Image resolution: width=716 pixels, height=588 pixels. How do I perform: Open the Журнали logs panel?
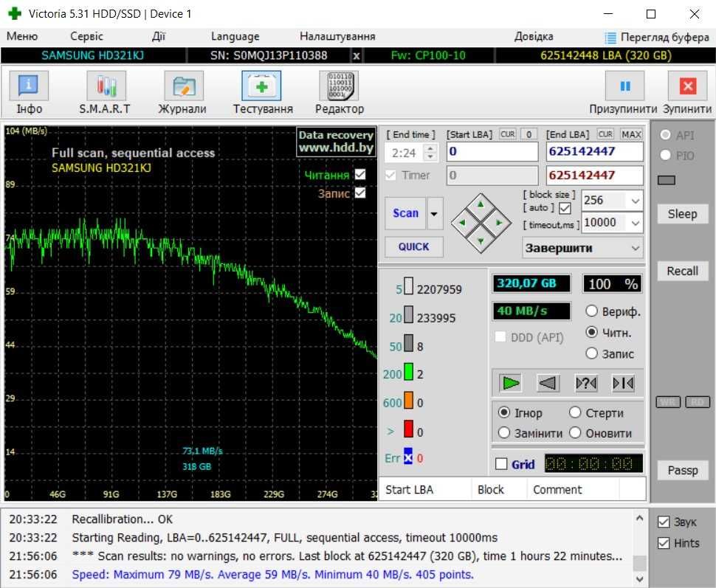click(184, 86)
